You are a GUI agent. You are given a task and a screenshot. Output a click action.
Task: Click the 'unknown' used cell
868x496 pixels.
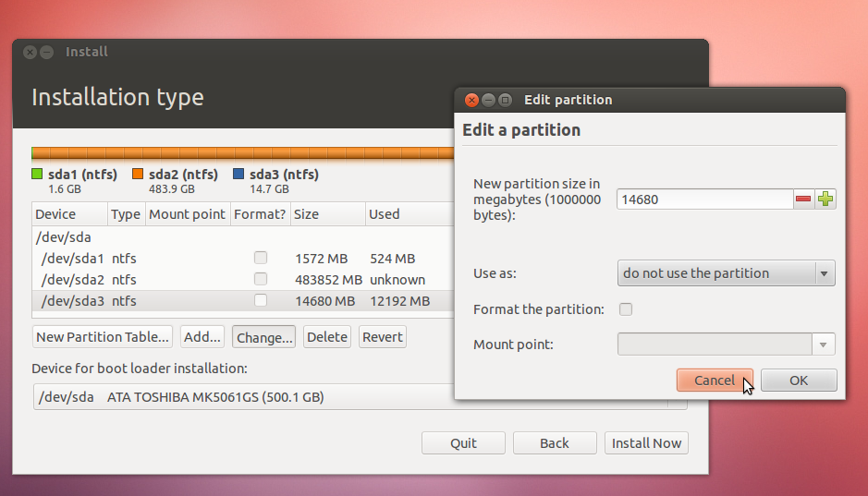point(397,280)
